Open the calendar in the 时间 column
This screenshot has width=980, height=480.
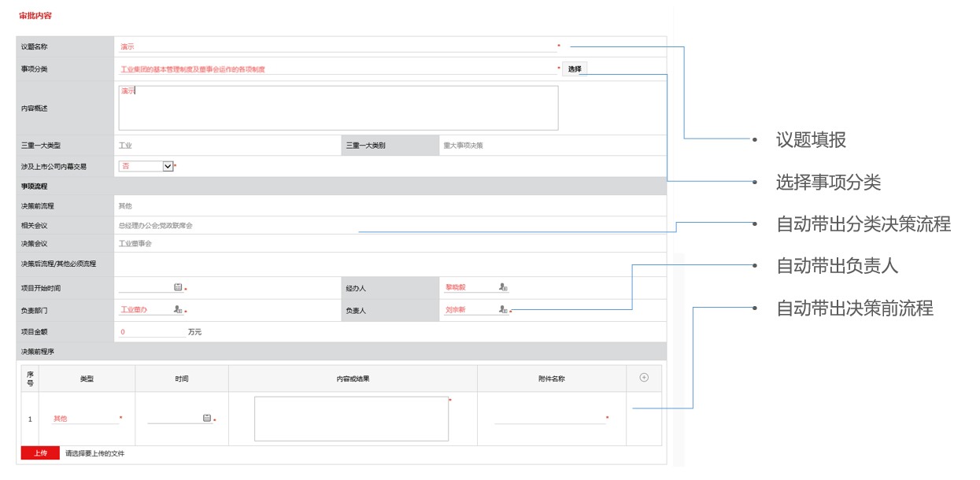tap(207, 418)
